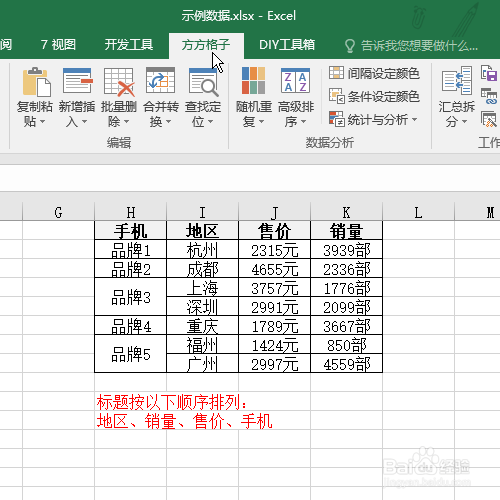Click the 告诉我您想要做什么 search box
This screenshot has height=500, width=500.
pos(419,46)
